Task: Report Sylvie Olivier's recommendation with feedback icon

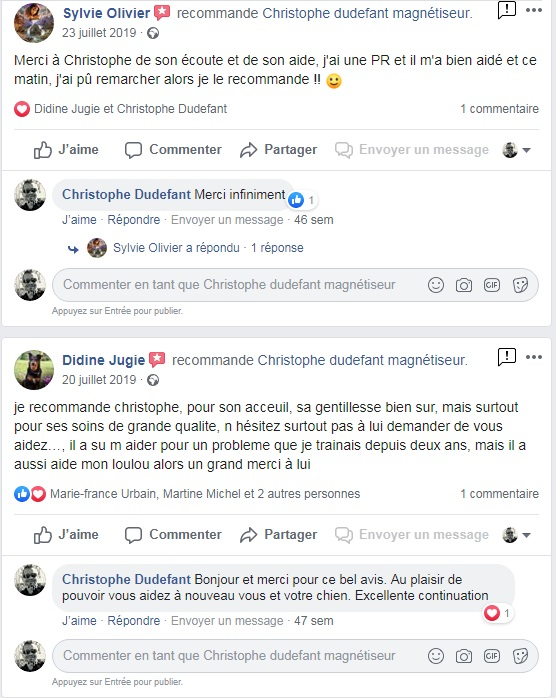Action: click(x=507, y=10)
